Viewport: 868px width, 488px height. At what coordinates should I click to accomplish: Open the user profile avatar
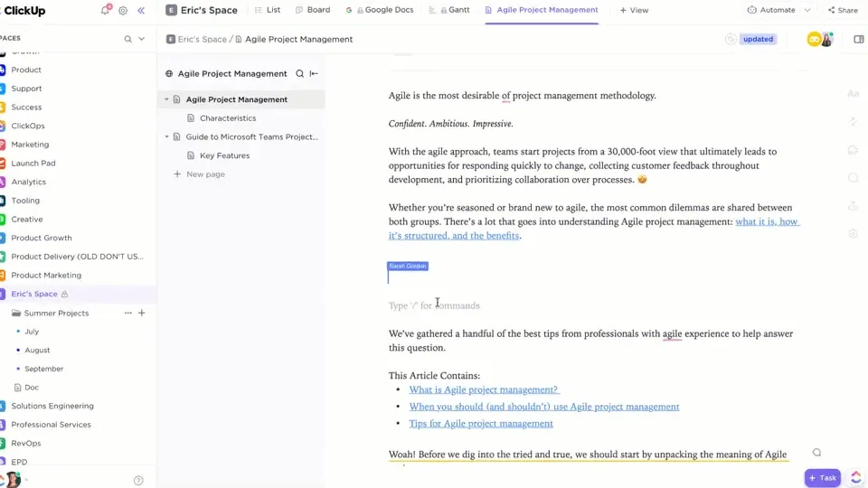point(13,479)
